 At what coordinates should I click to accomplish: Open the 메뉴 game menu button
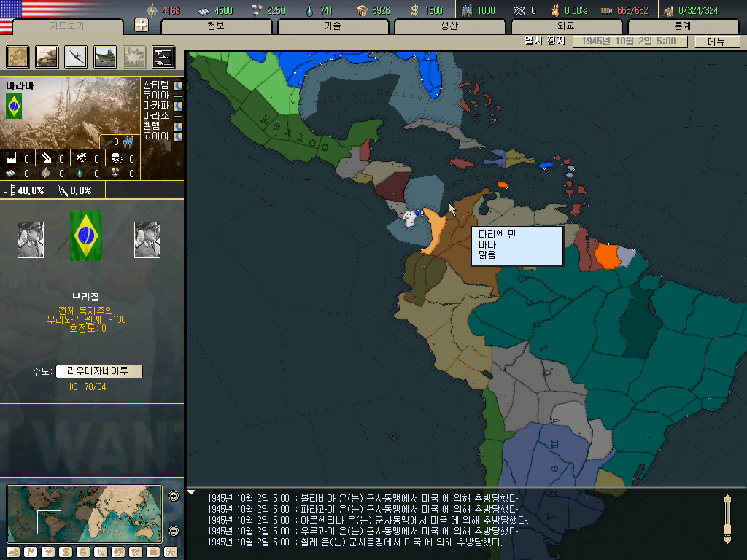click(x=717, y=42)
